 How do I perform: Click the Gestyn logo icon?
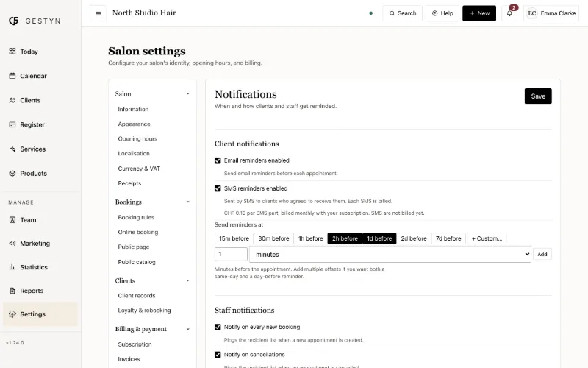13,21
